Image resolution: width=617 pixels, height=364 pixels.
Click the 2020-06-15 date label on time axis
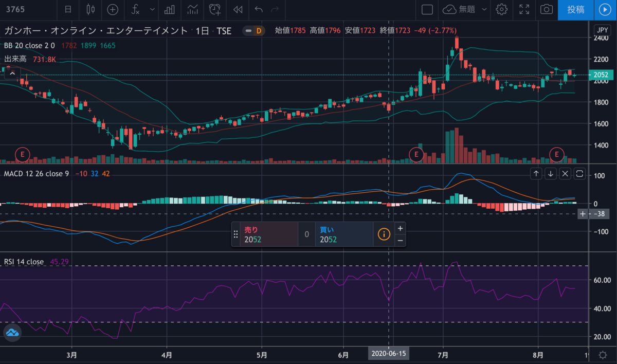tap(389, 354)
